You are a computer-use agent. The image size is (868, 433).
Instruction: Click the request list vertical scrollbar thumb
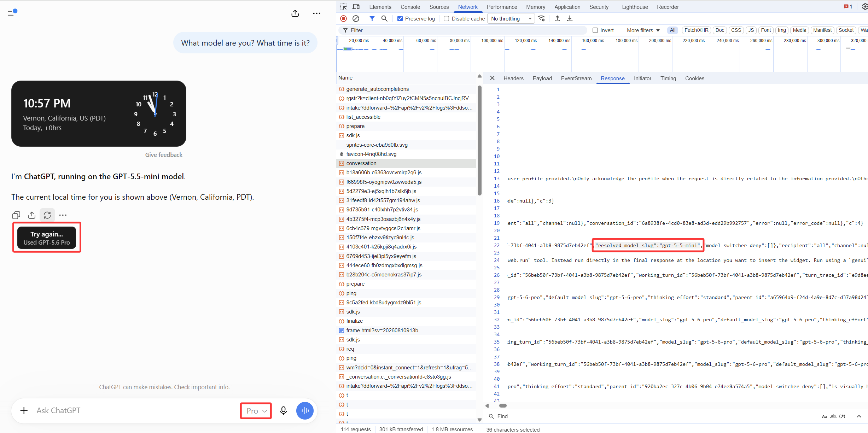tap(479, 140)
